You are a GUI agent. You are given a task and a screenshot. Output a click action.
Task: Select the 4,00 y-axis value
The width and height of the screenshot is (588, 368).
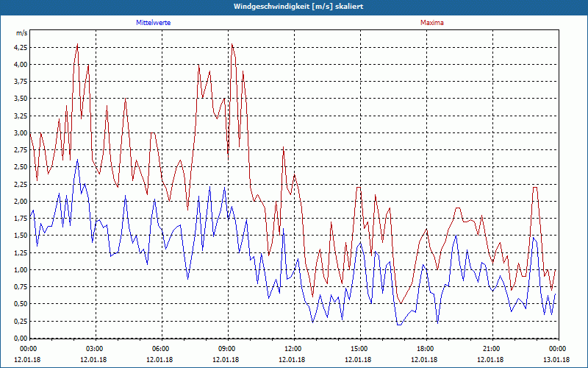coord(21,65)
